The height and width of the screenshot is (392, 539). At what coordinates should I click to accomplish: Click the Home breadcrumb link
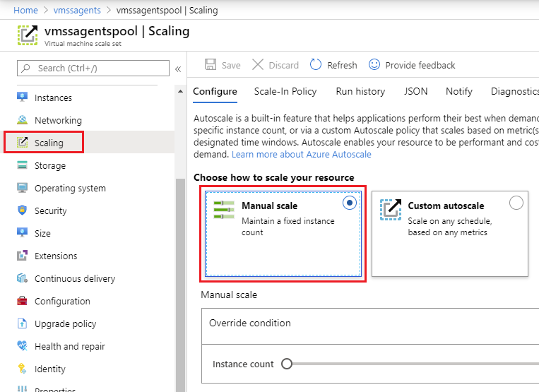tap(25, 11)
